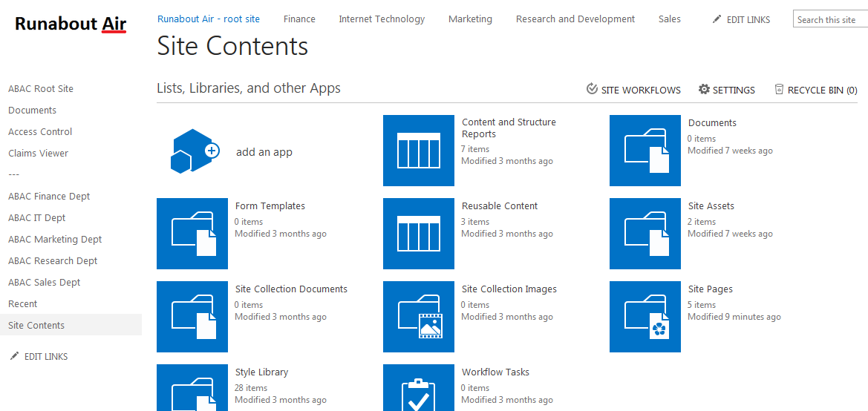Open ABAC Marketing Dept in sidebar
This screenshot has width=868, height=411.
[55, 239]
